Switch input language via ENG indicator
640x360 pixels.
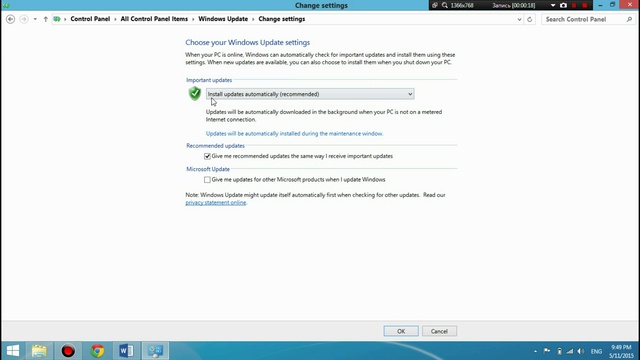(x=596, y=351)
